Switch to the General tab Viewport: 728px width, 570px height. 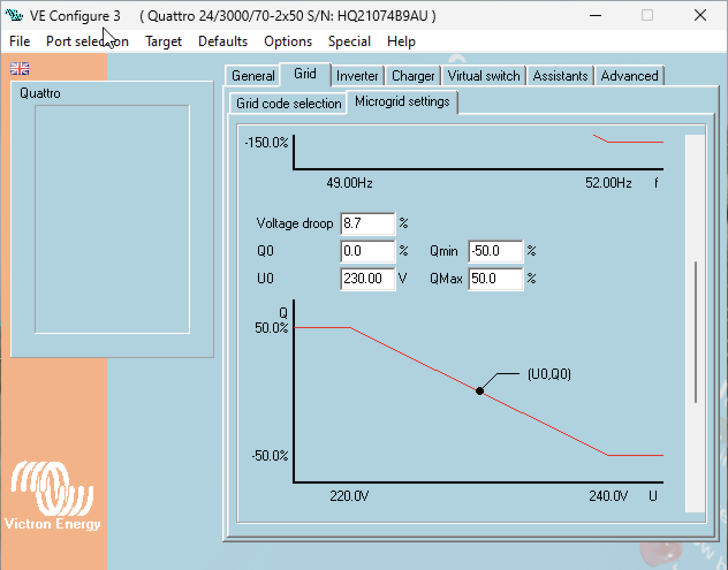(253, 76)
